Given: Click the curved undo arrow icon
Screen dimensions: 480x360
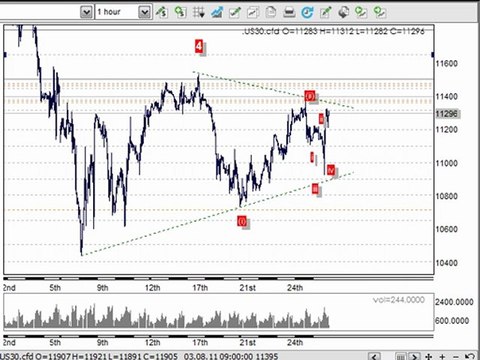Looking at the screenshot, I should 469,356.
